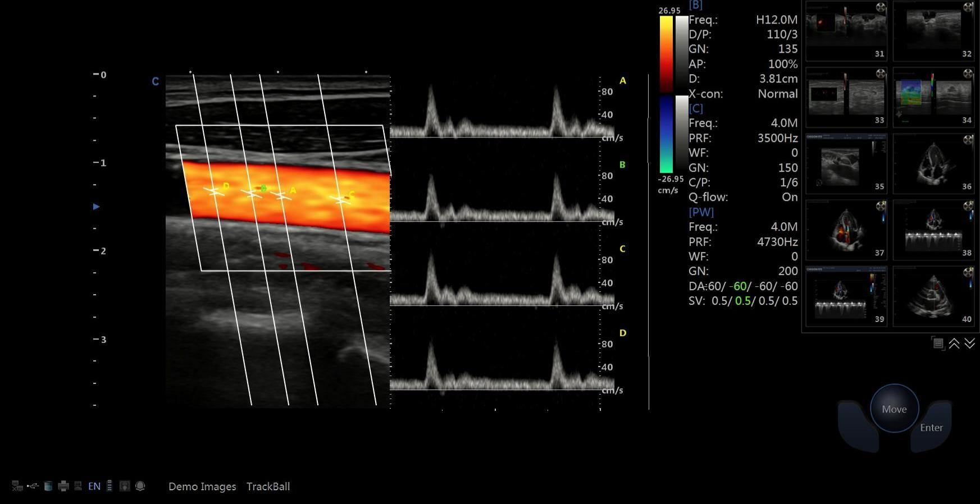
Task: Click the cine reel icon on thumbnail 40
Action: coord(968,272)
